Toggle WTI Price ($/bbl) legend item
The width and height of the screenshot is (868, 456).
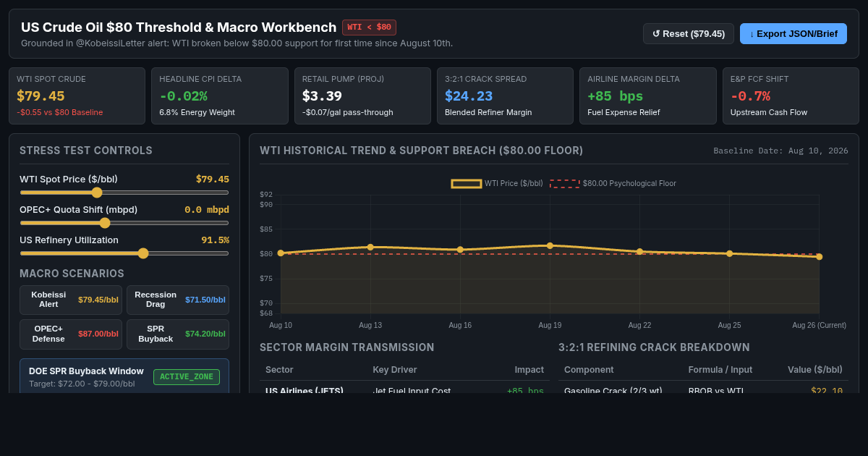(x=497, y=184)
